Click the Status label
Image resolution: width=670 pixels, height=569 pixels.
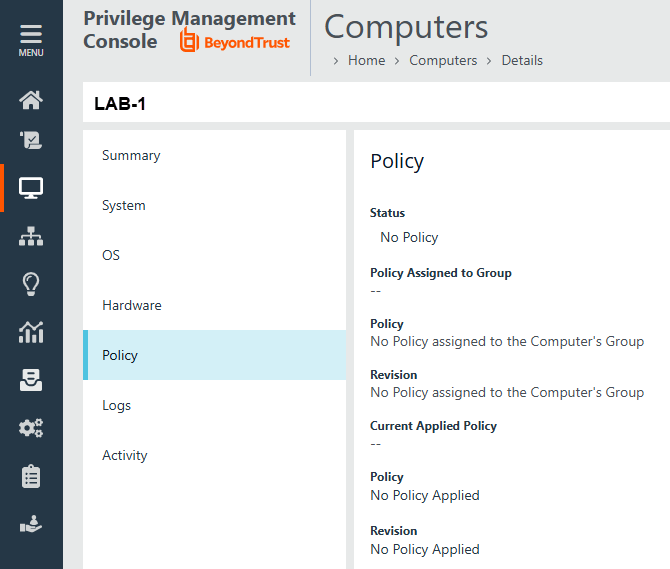(387, 213)
